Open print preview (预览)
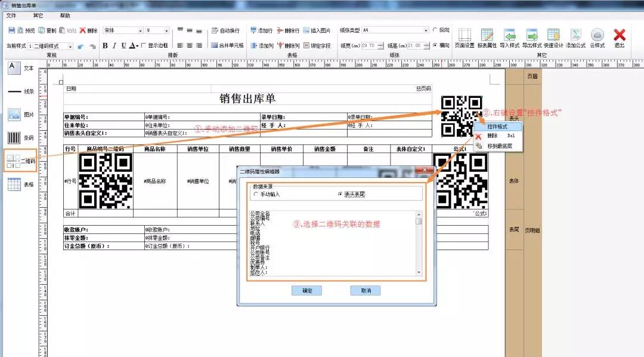 26,30
